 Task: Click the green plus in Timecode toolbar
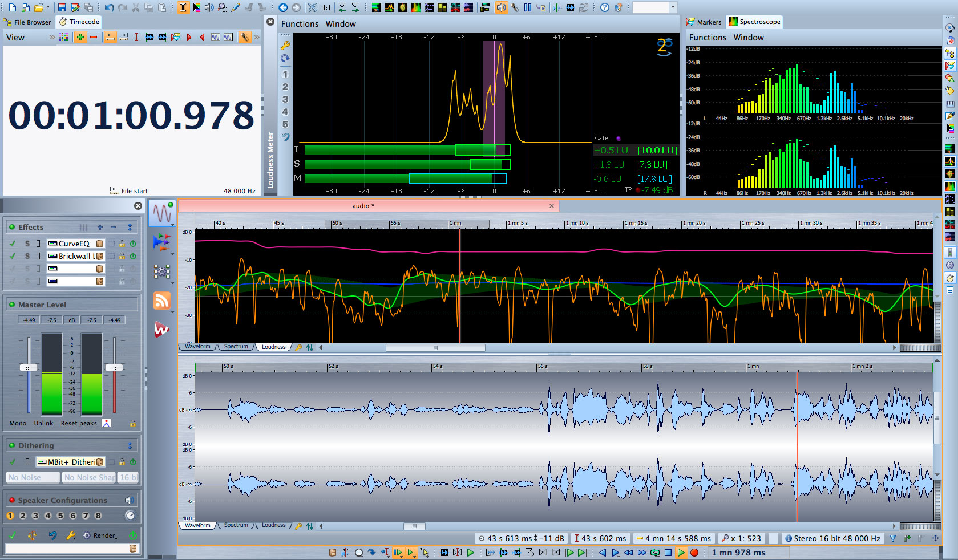pos(80,37)
